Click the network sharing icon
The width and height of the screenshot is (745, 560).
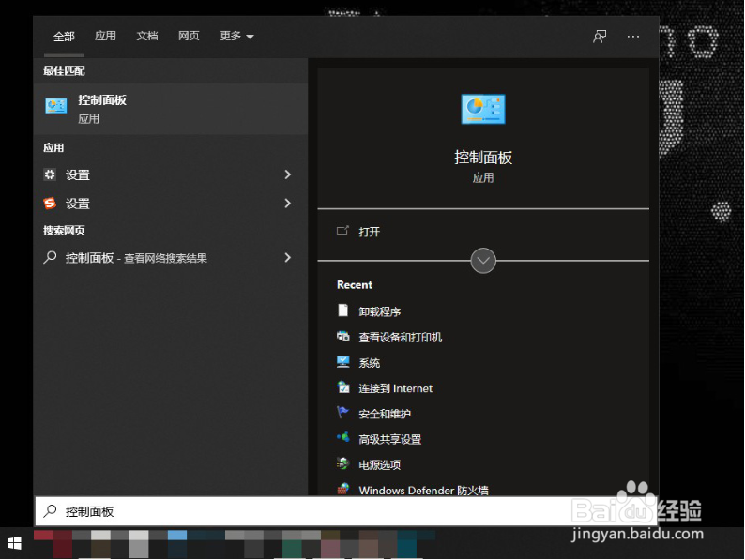(x=343, y=437)
